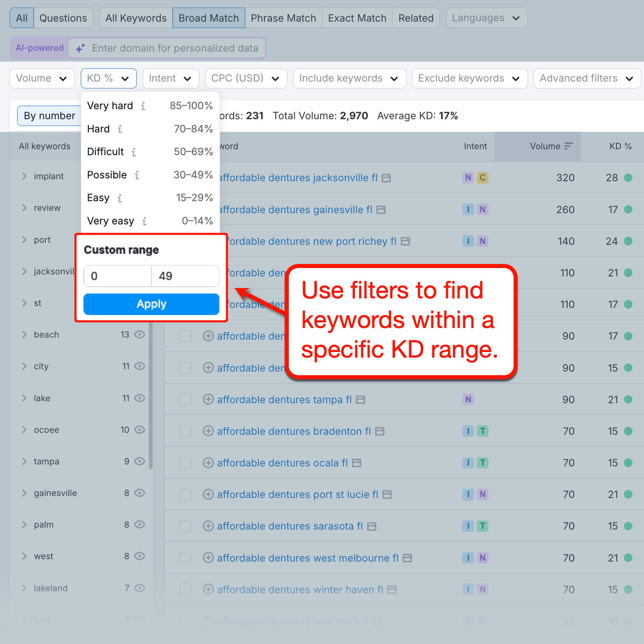
Task: Check the checkbox for "affordable dentures ocala fl"
Action: pyautogui.click(x=185, y=462)
